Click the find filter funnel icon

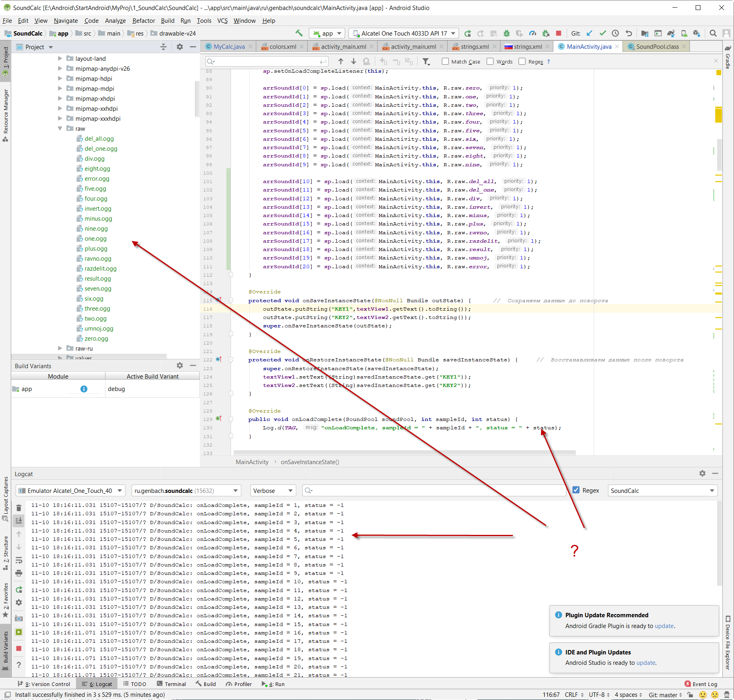click(426, 61)
